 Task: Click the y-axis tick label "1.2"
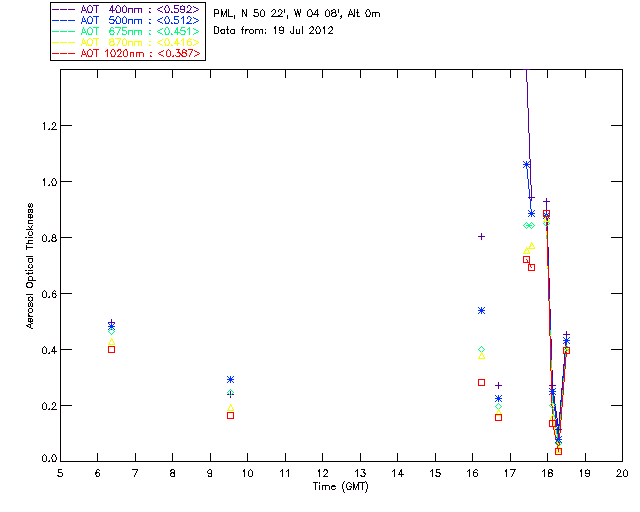point(49,126)
